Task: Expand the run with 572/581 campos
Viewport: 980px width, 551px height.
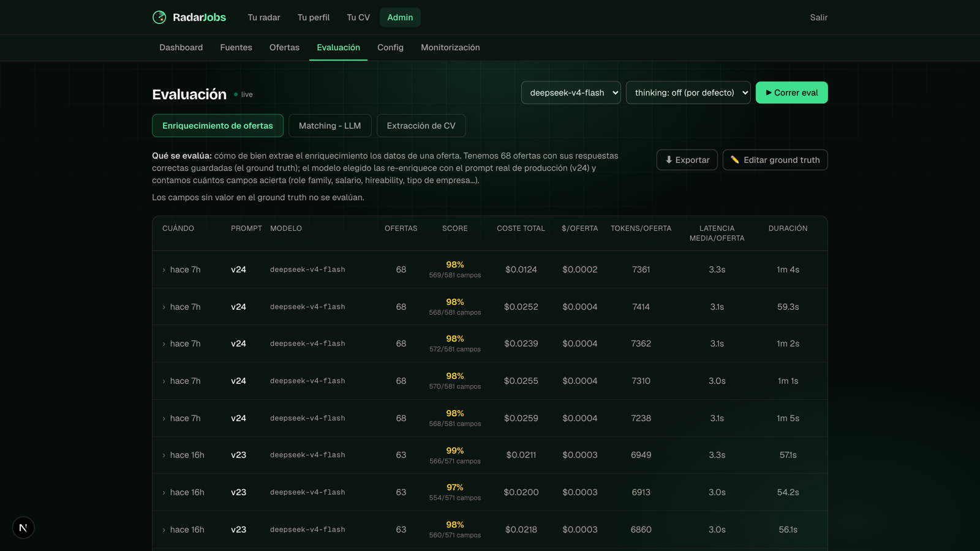Action: (x=164, y=344)
